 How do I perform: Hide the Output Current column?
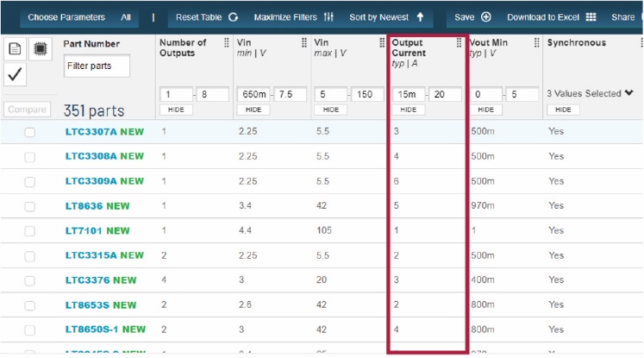click(x=409, y=110)
